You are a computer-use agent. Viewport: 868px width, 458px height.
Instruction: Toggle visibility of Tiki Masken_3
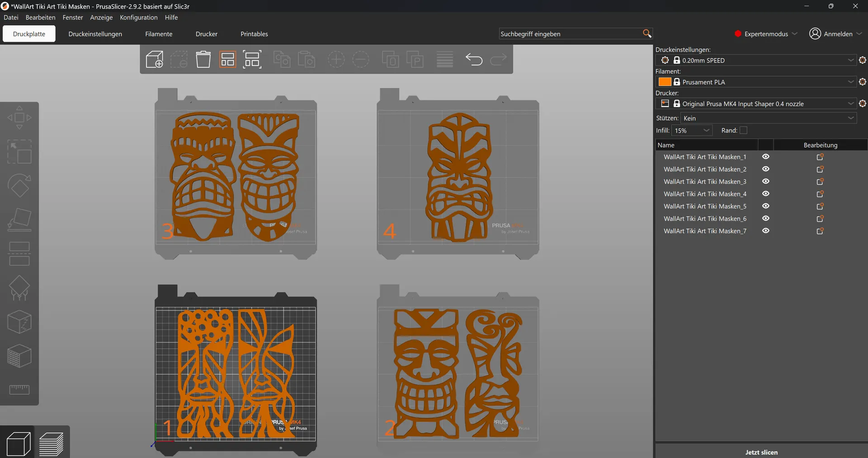766,181
